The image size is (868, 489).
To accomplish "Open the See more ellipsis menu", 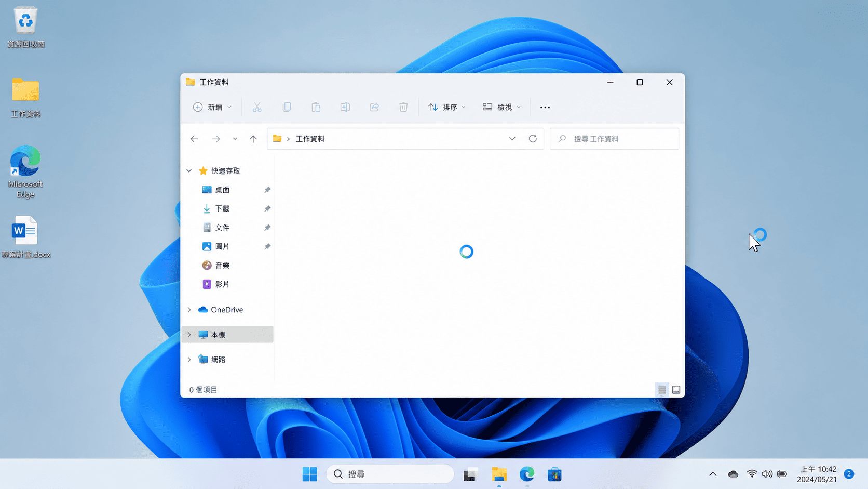I will 545,107.
